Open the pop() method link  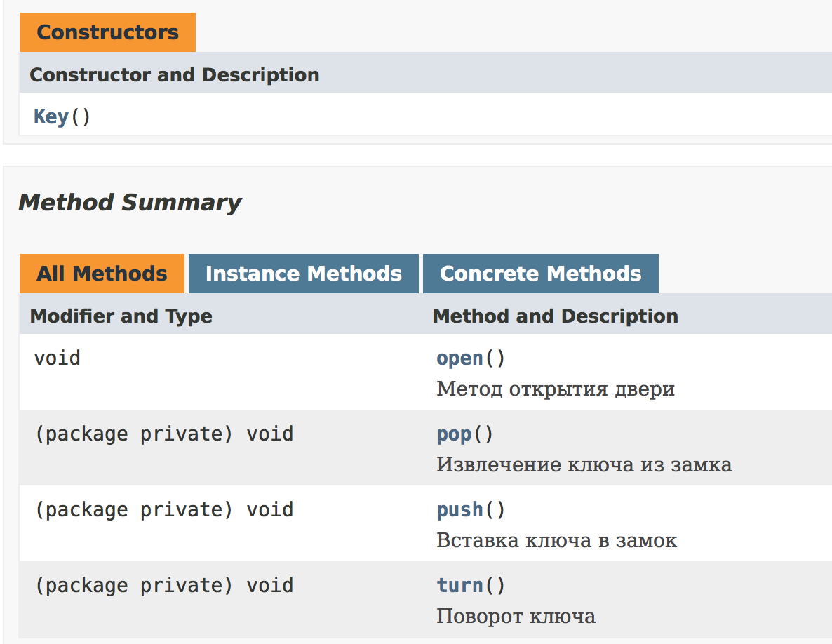point(454,434)
